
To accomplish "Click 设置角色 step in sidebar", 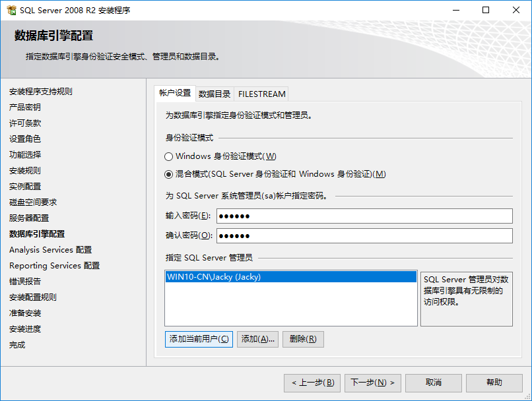I will (25, 139).
